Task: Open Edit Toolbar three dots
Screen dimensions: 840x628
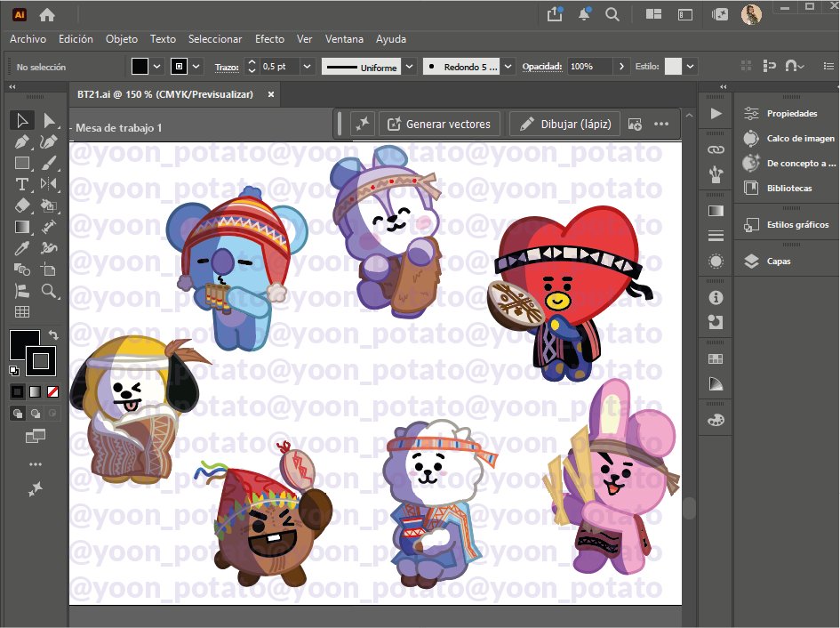Action: pos(36,464)
